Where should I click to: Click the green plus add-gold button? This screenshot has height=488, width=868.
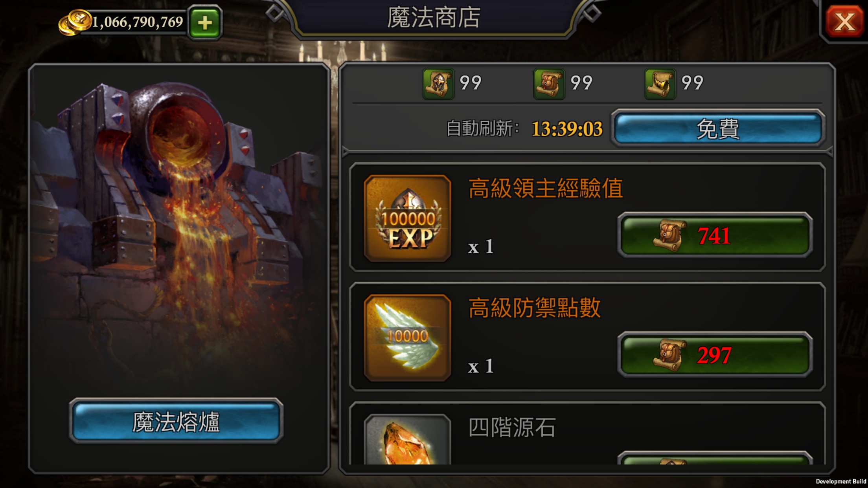205,22
